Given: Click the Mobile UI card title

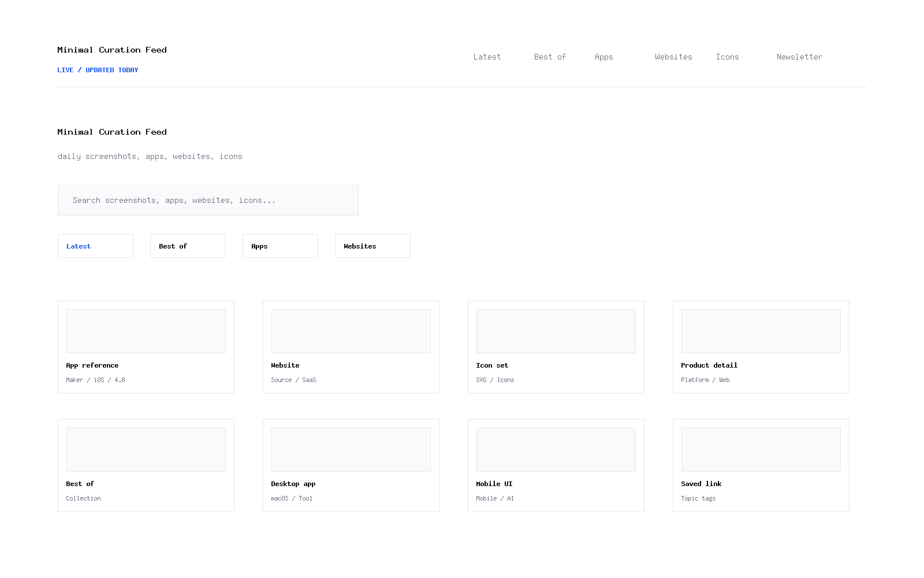Looking at the screenshot, I should (x=494, y=484).
